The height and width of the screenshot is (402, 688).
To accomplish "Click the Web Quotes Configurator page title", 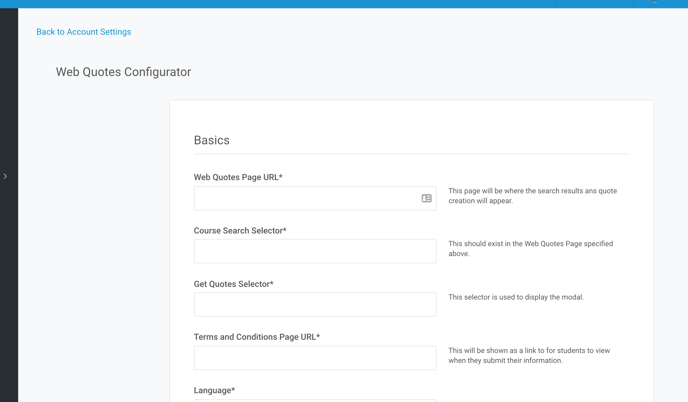I will tap(123, 72).
